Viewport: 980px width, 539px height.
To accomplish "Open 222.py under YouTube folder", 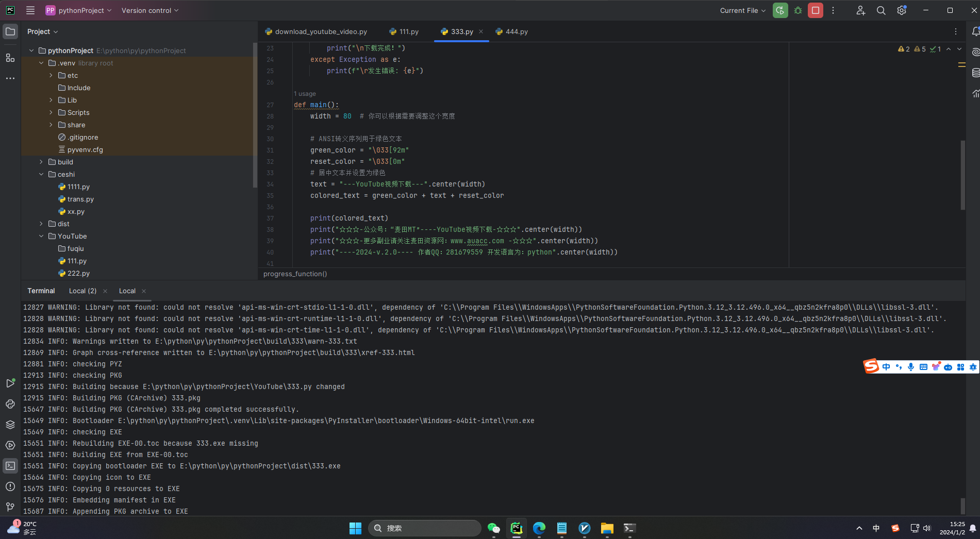I will (x=78, y=273).
